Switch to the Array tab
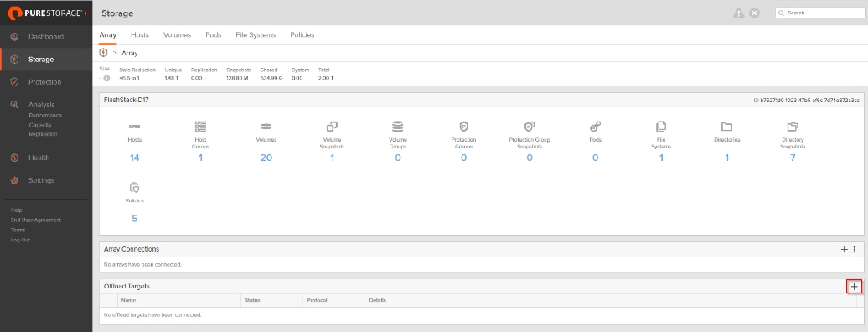 click(108, 34)
